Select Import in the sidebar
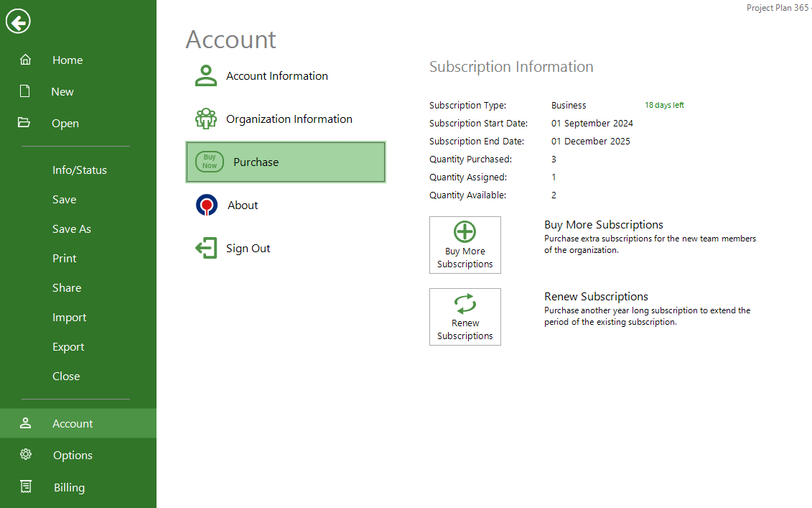Image resolution: width=812 pixels, height=508 pixels. click(x=69, y=318)
